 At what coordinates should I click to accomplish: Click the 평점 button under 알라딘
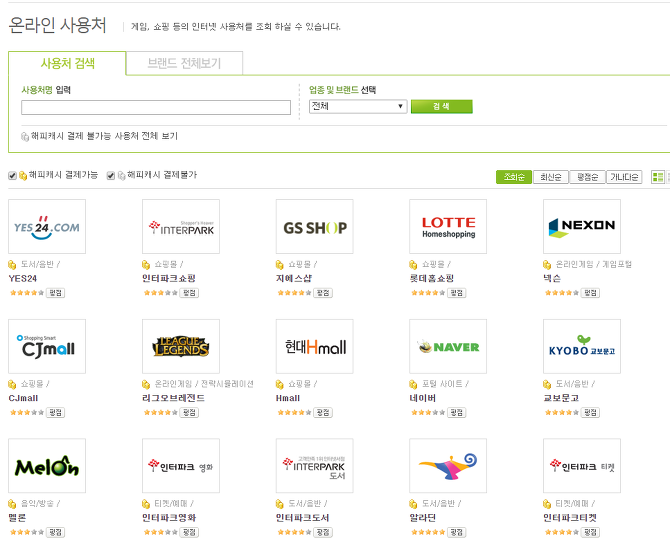click(x=457, y=532)
